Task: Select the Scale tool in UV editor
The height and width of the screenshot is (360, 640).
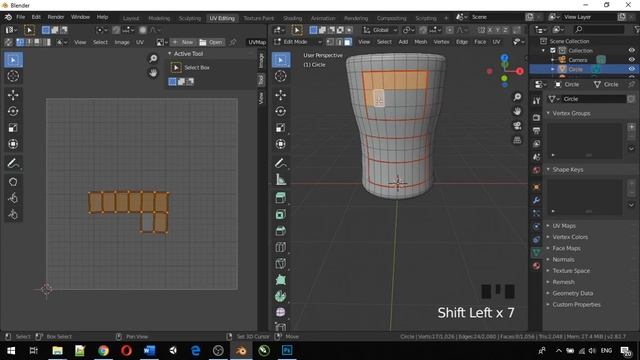Action: (13, 128)
